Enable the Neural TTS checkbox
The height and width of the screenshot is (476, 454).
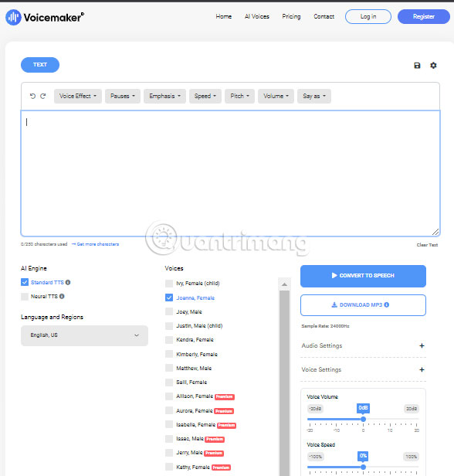25,296
